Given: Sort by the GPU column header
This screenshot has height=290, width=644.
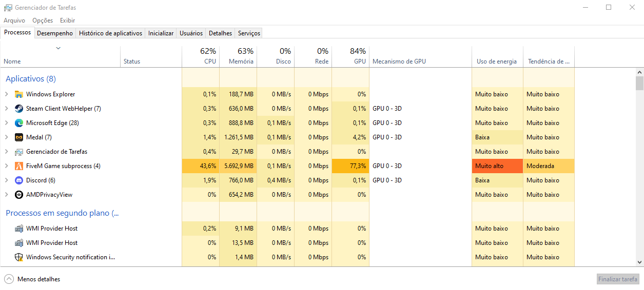Looking at the screenshot, I should pyautogui.click(x=350, y=56).
